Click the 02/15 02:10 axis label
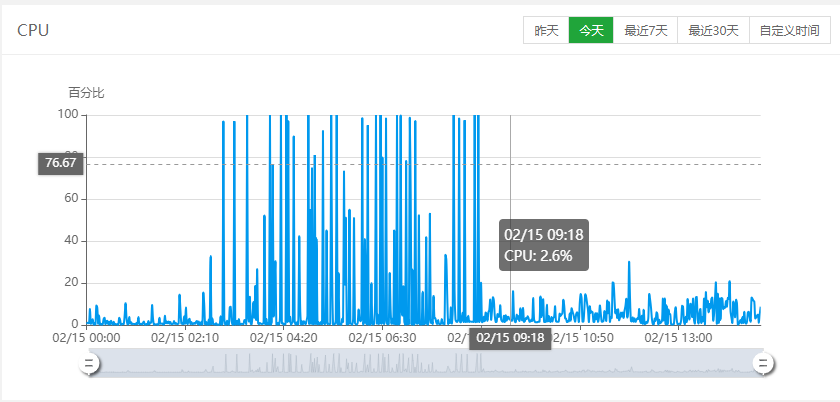Screen dimensions: 840x402 185,338
